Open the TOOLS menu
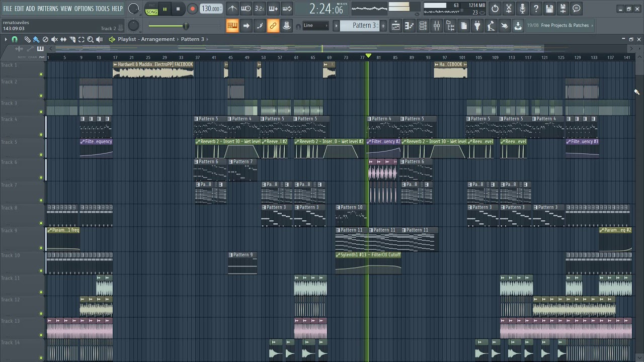The image size is (644, 362). click(102, 9)
